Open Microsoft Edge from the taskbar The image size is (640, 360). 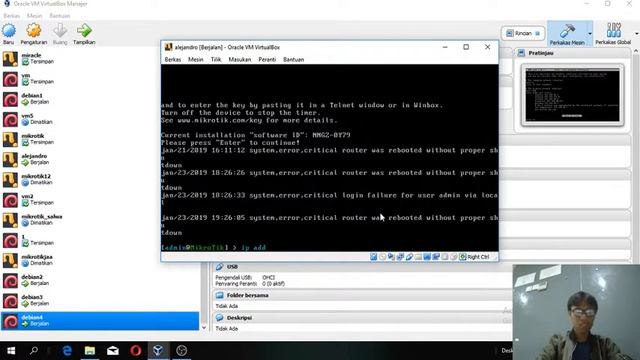click(x=67, y=351)
